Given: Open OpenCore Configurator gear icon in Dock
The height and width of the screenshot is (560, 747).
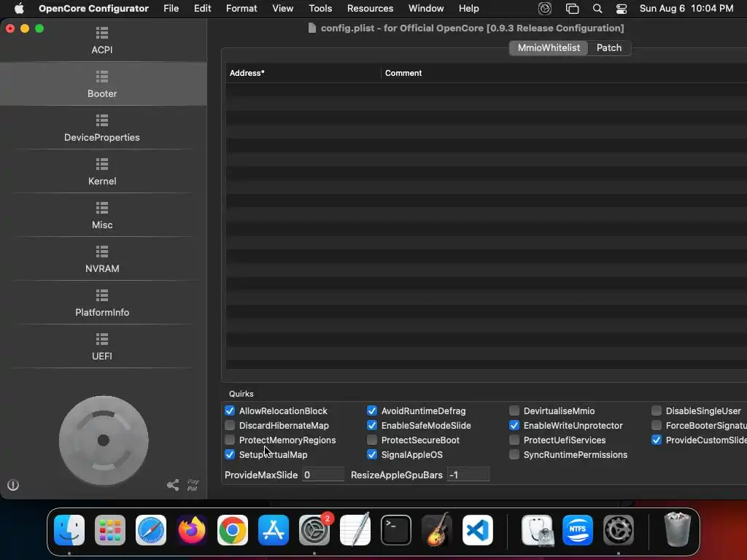Looking at the screenshot, I should [619, 530].
